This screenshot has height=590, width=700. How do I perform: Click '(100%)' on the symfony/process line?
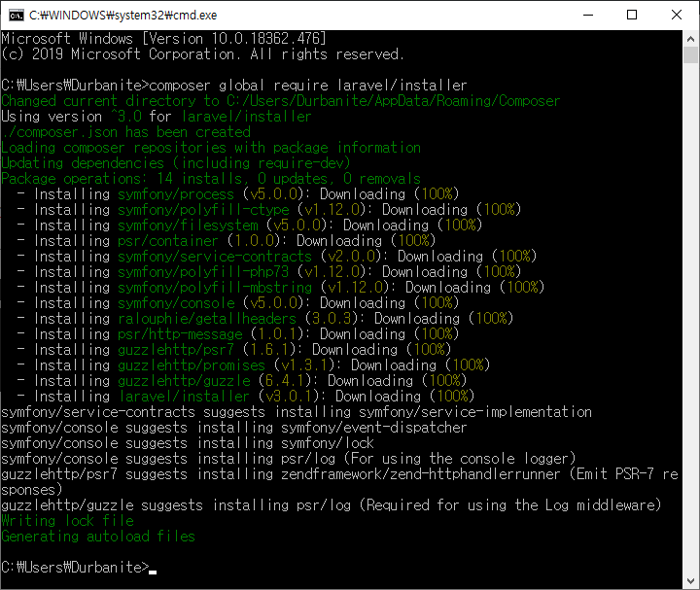[437, 194]
